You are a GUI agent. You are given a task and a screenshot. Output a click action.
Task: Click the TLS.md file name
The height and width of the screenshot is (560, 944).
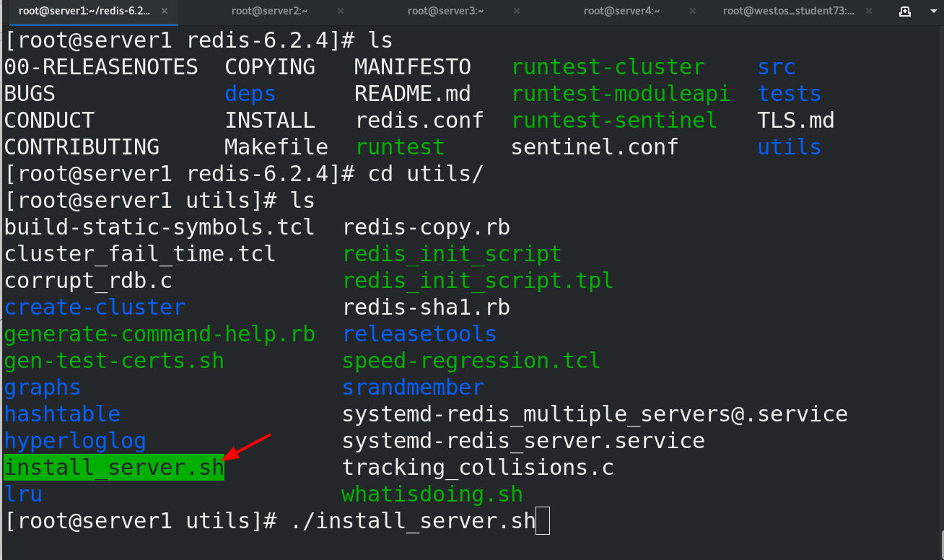point(796,121)
